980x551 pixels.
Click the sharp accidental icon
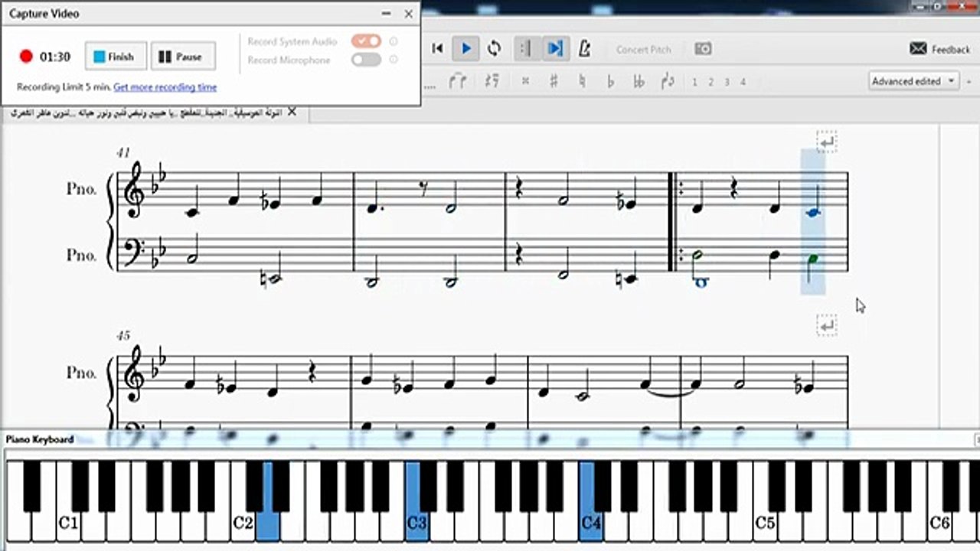pyautogui.click(x=554, y=81)
